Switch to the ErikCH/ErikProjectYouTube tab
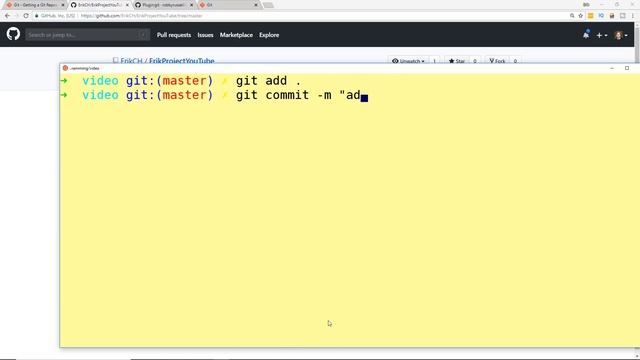The width and height of the screenshot is (640, 360). (x=100, y=5)
